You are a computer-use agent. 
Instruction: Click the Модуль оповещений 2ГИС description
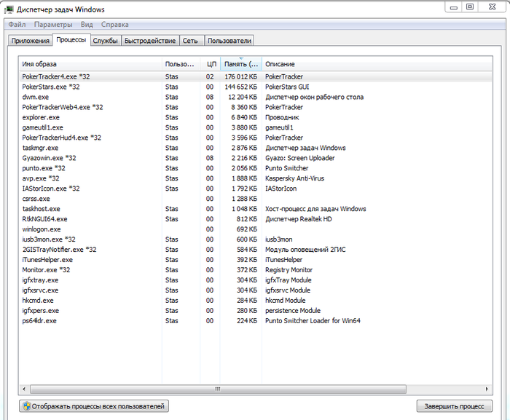point(305,250)
